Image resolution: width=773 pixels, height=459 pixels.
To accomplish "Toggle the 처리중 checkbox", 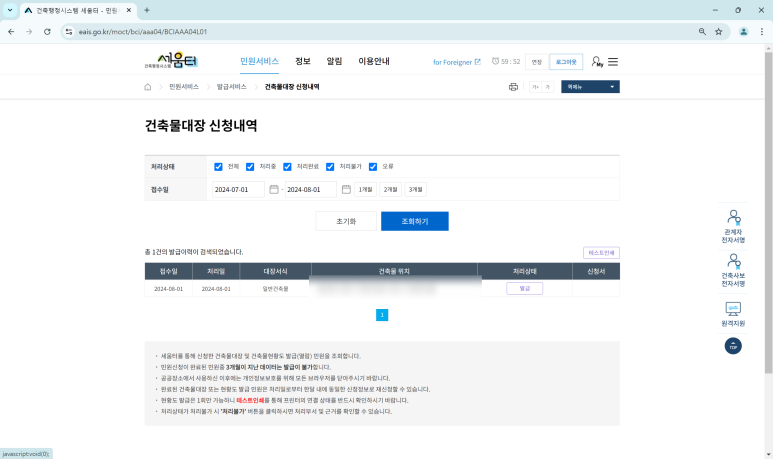I will [x=250, y=167].
